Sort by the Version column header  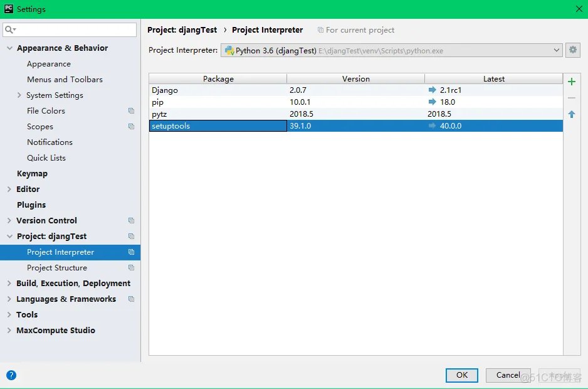click(356, 78)
